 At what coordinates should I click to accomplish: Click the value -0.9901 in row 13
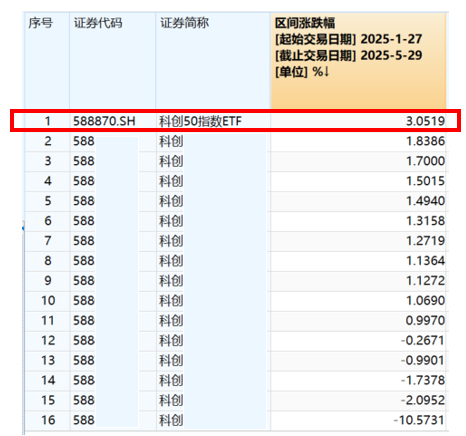[423, 360]
